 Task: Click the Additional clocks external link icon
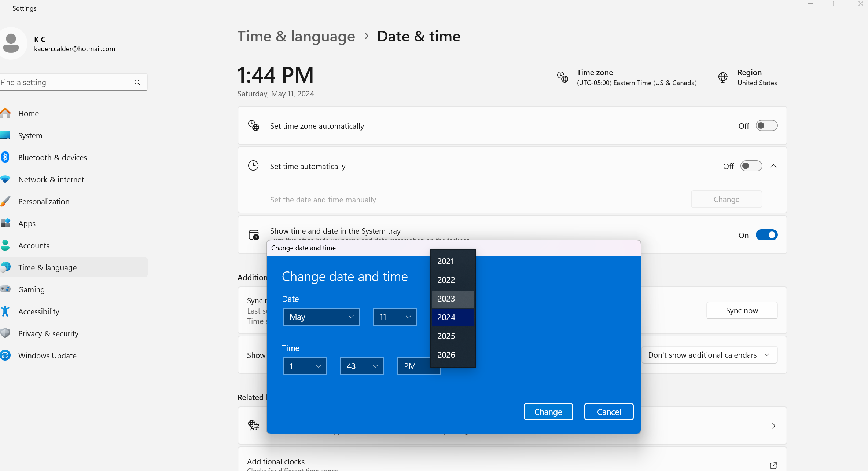(773, 465)
